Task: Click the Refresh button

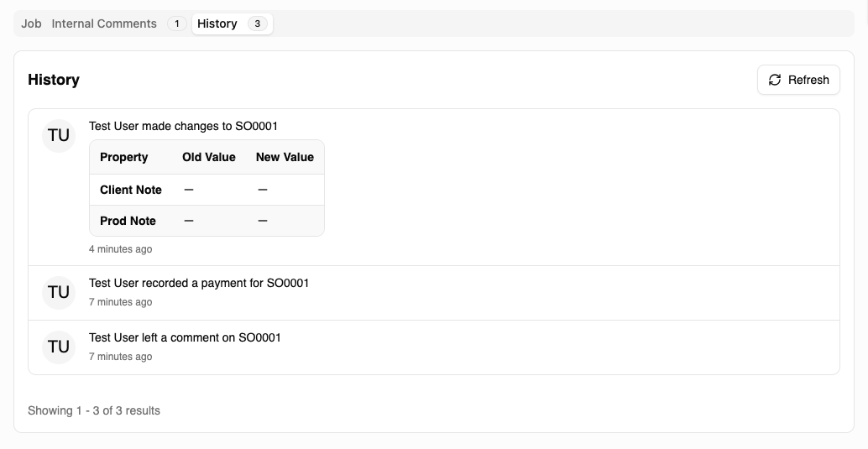Action: coord(798,80)
